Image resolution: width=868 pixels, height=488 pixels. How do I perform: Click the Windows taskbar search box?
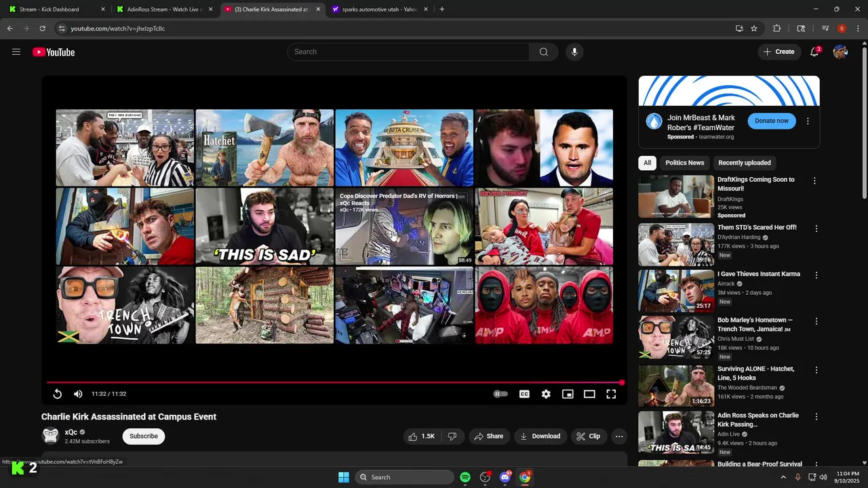click(x=404, y=477)
